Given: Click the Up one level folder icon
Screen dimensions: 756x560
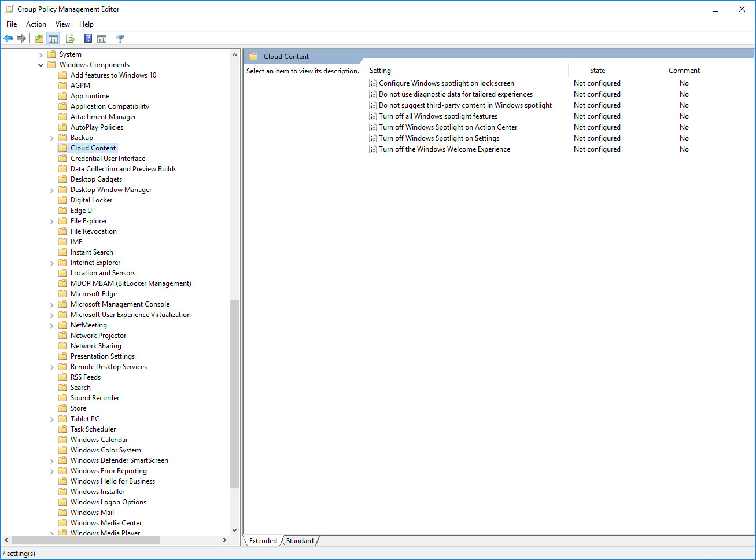Looking at the screenshot, I should pos(39,39).
